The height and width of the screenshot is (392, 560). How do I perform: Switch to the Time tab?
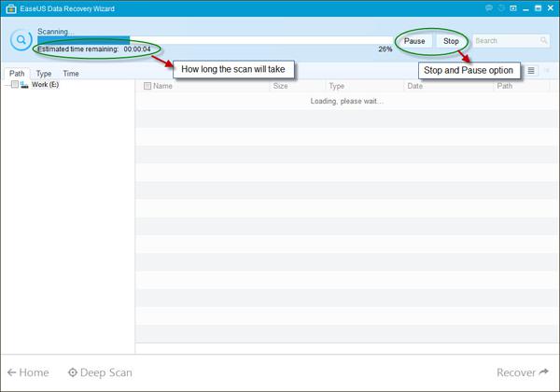(x=71, y=74)
